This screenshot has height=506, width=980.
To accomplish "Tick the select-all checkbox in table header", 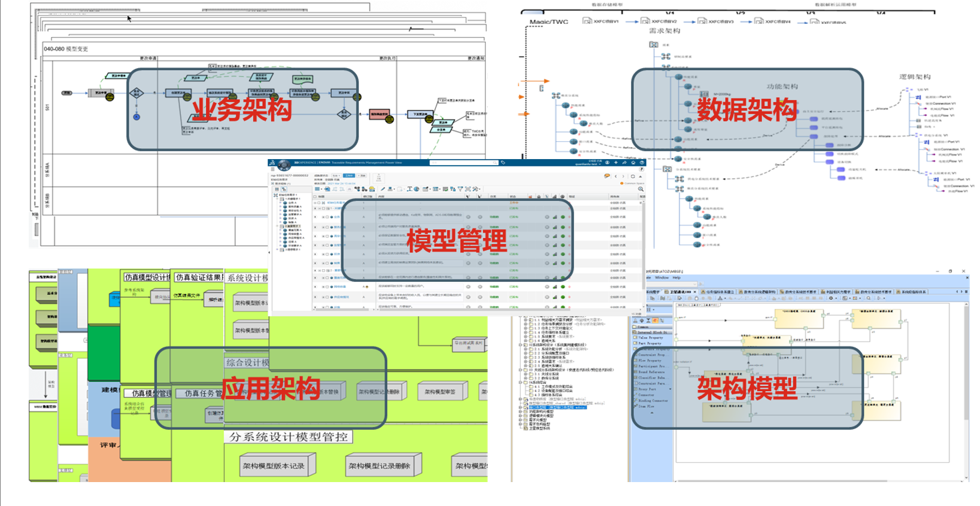I will pyautogui.click(x=316, y=196).
